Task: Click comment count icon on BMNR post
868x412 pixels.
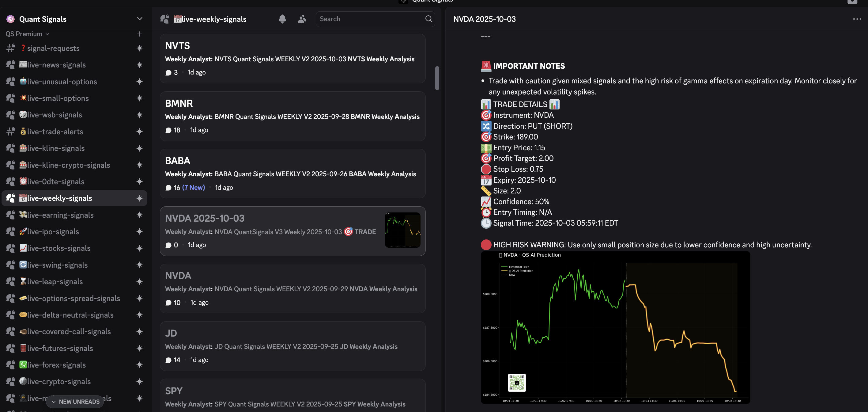Action: click(168, 130)
